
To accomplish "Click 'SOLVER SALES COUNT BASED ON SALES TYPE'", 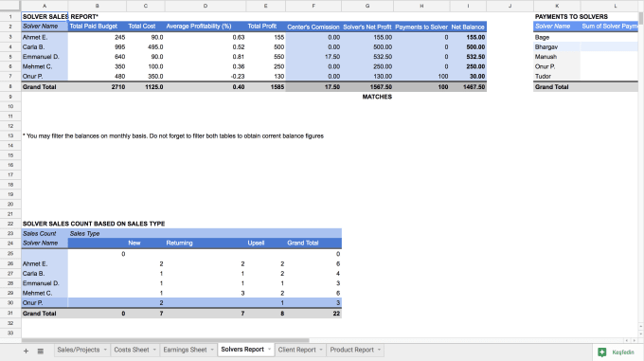I will pos(94,224).
